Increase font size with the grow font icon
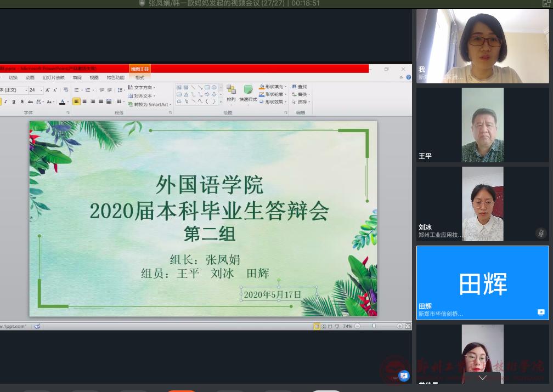Screen dimensions: 553x392 click(47, 90)
